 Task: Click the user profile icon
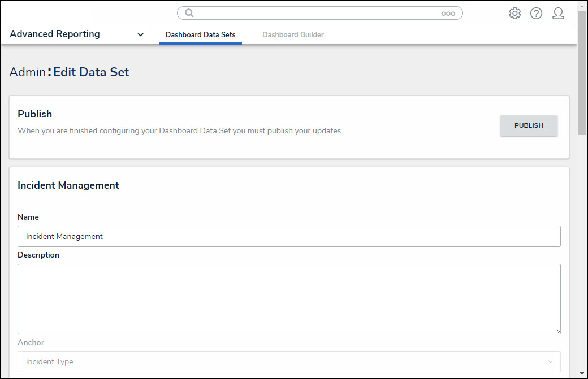558,14
